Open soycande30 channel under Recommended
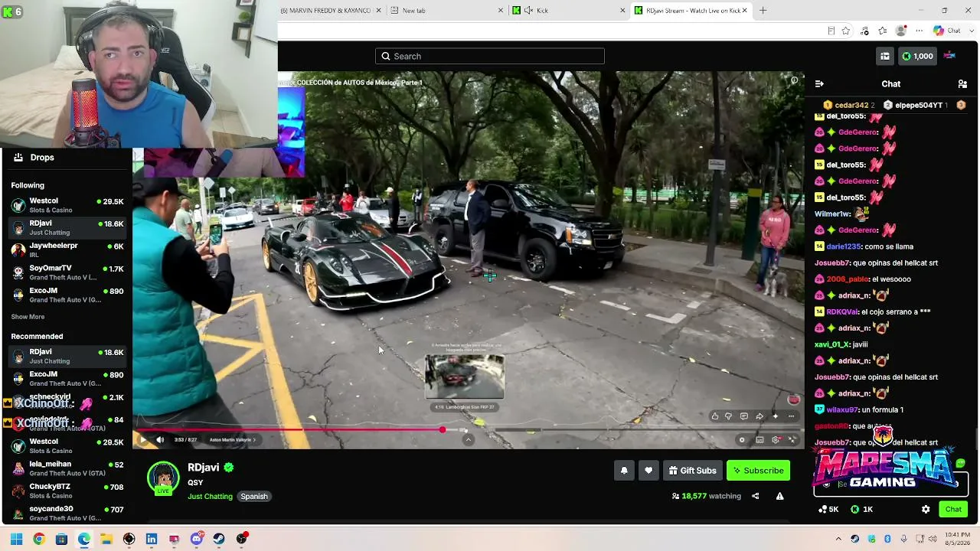Image resolution: width=980 pixels, height=551 pixels. coord(67,514)
